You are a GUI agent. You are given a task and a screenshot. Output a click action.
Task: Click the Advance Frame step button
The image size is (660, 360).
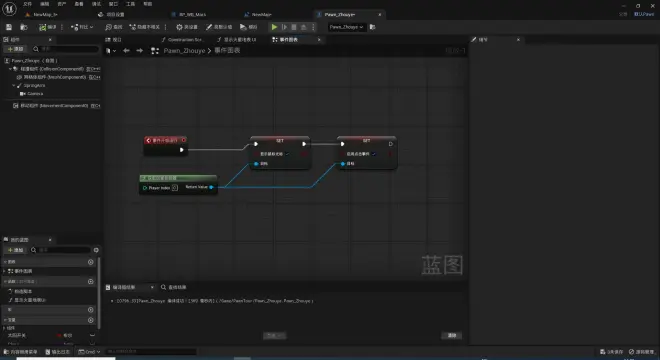coord(285,27)
